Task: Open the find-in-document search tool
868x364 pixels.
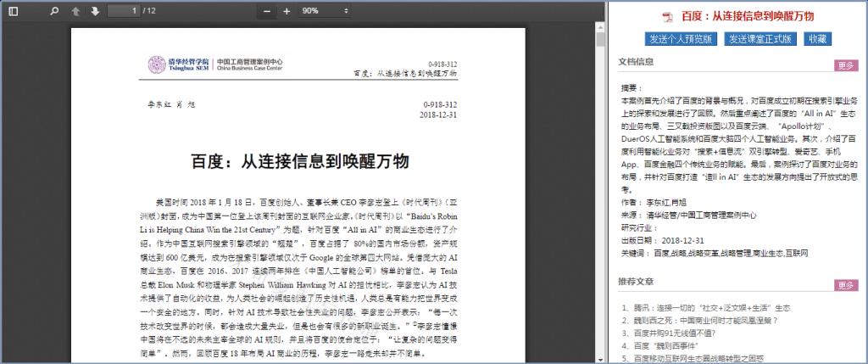Action: (x=54, y=11)
